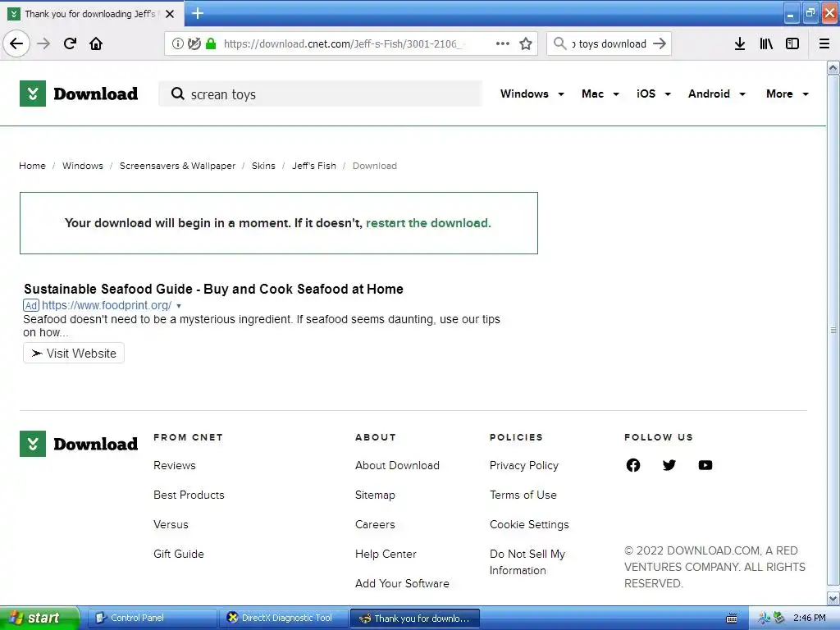The image size is (840, 630).
Task: Focus the site search field with 'screan toys'
Action: point(321,94)
